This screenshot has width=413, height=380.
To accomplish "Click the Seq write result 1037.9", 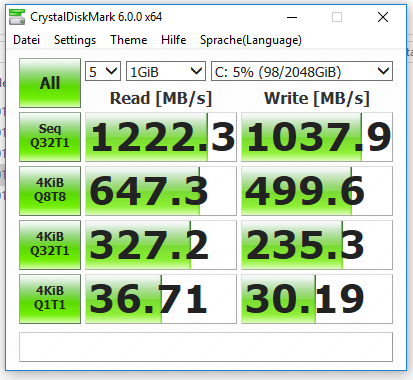I will point(317,137).
